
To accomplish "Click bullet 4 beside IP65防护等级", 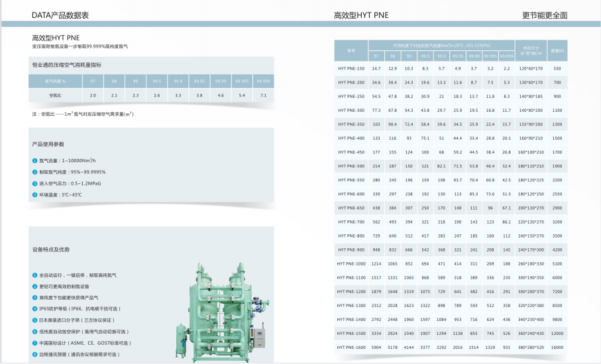I will (35, 308).
